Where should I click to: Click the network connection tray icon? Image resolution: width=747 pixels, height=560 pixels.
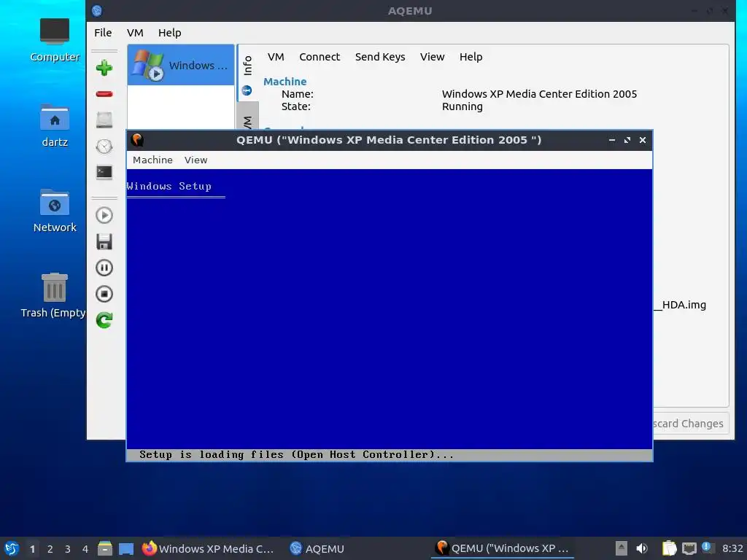689,548
